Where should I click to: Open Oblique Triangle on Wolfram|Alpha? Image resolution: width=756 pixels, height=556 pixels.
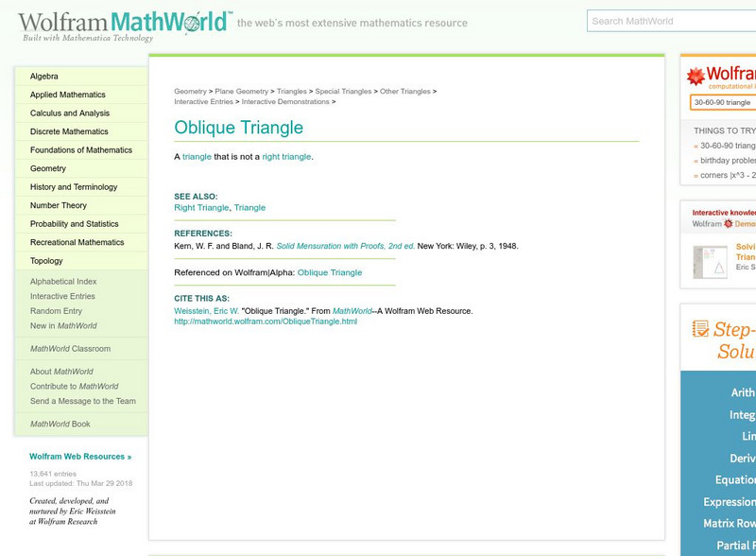[333, 271]
